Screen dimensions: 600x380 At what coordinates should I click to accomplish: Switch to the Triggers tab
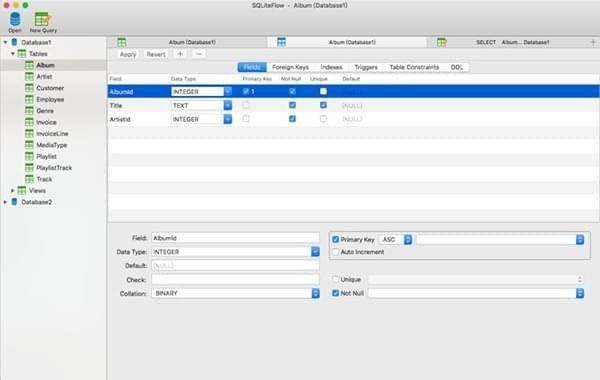pos(366,67)
